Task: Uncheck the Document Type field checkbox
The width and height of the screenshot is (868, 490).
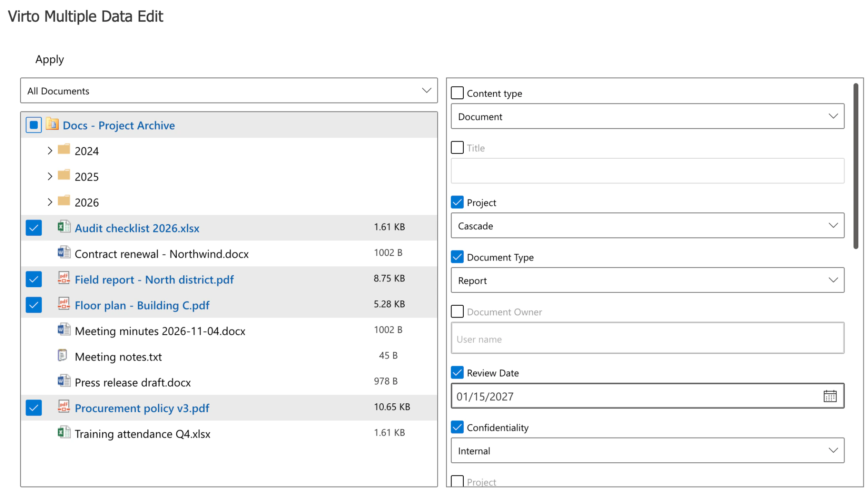Action: [457, 257]
